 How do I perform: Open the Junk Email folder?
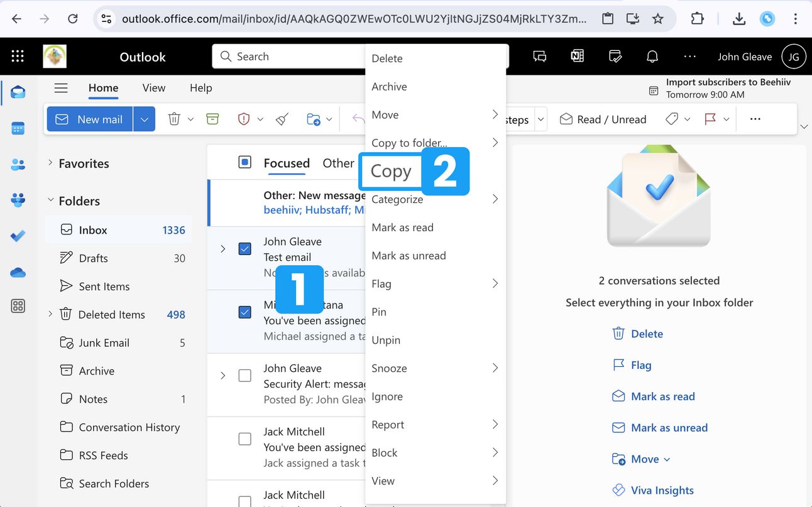[x=104, y=343]
